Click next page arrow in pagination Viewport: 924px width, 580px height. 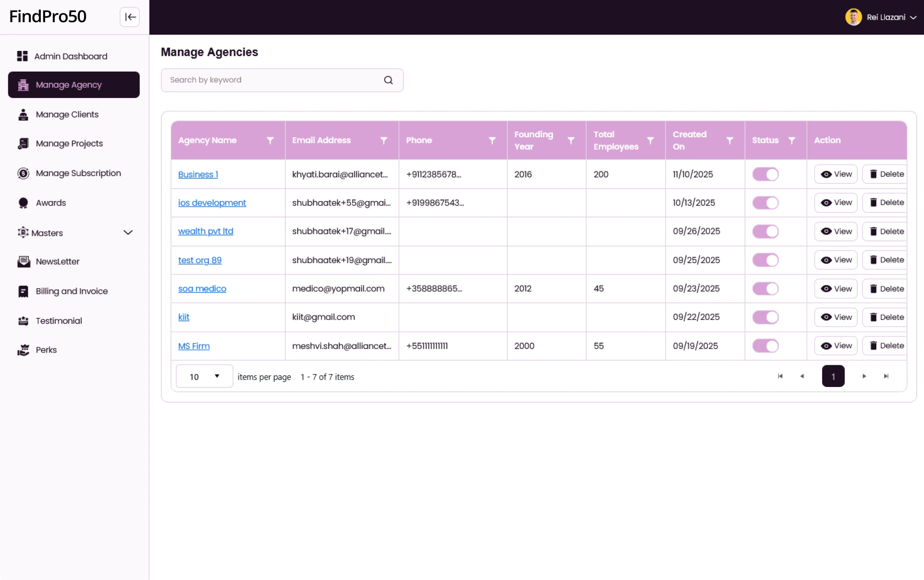coord(864,376)
